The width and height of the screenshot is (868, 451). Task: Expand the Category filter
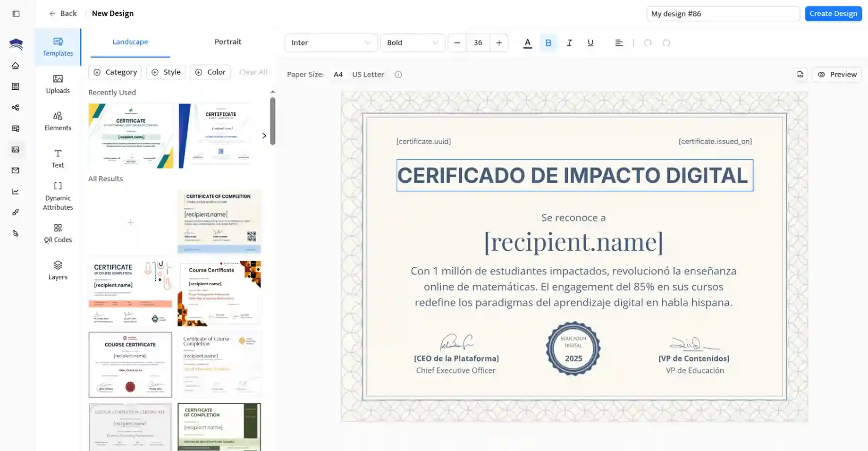point(115,72)
